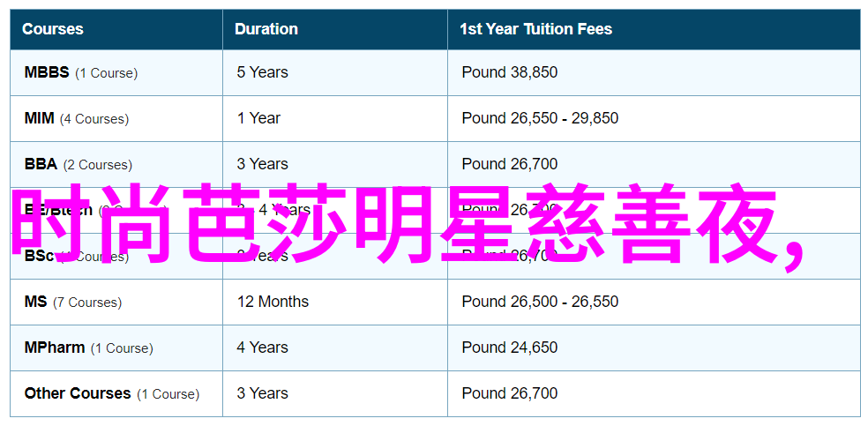Select the MS (7 Courses) count text

pyautogui.click(x=87, y=302)
